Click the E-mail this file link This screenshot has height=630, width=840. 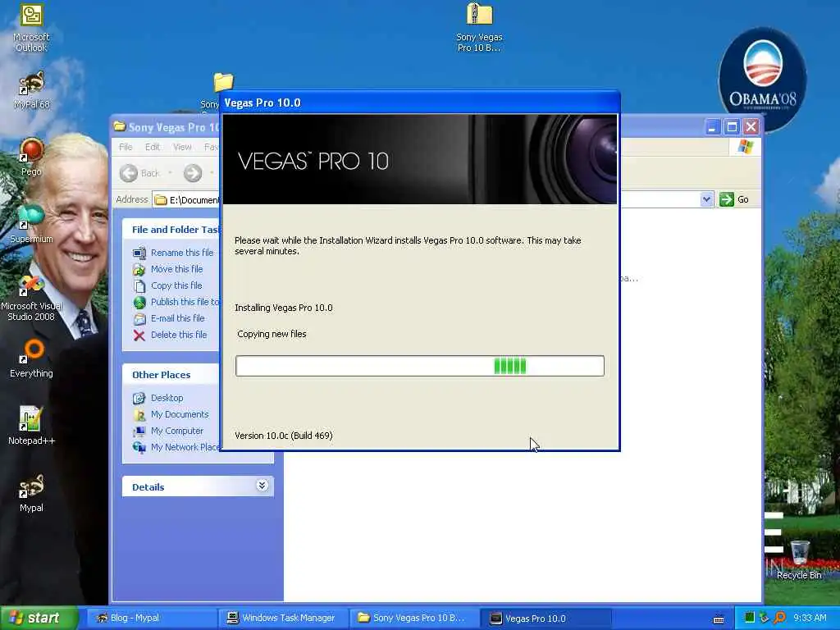[x=177, y=319]
